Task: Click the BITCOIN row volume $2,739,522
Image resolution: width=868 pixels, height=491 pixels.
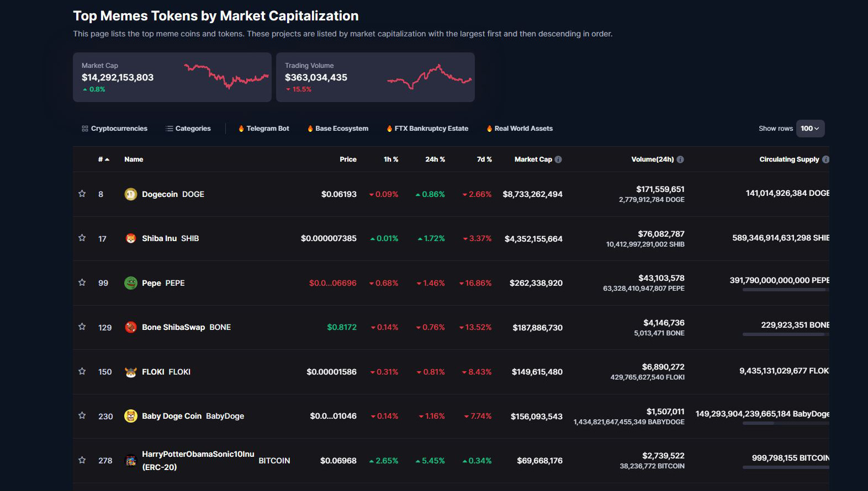Action: [663, 456]
